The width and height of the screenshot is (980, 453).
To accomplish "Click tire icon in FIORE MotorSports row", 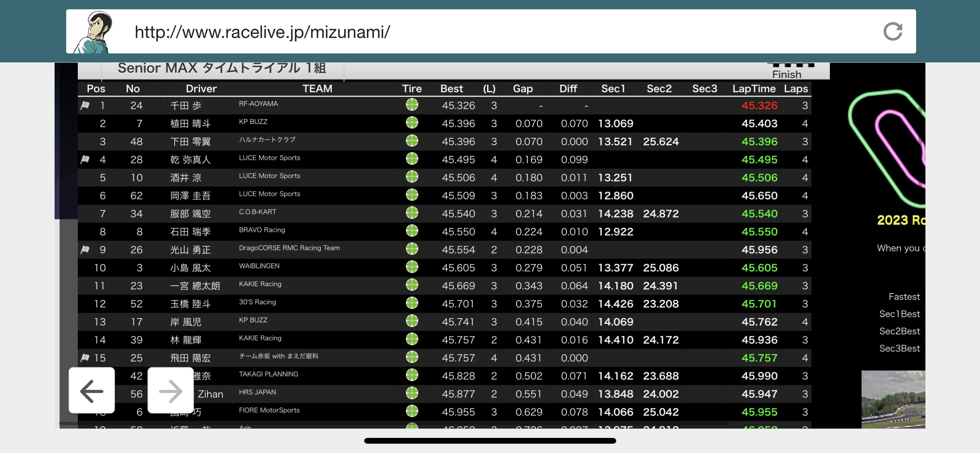I will [412, 411].
